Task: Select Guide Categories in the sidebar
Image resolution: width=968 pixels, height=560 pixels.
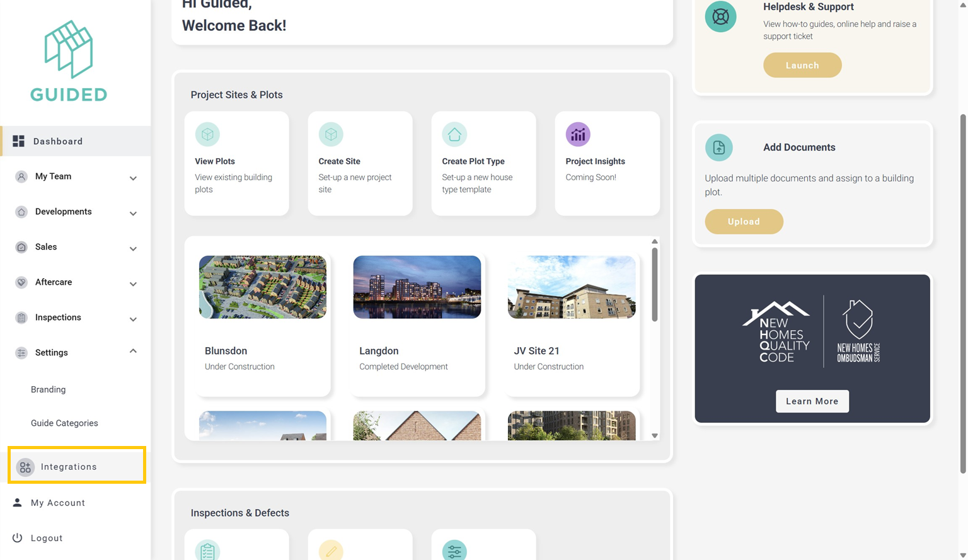Action: click(x=64, y=423)
